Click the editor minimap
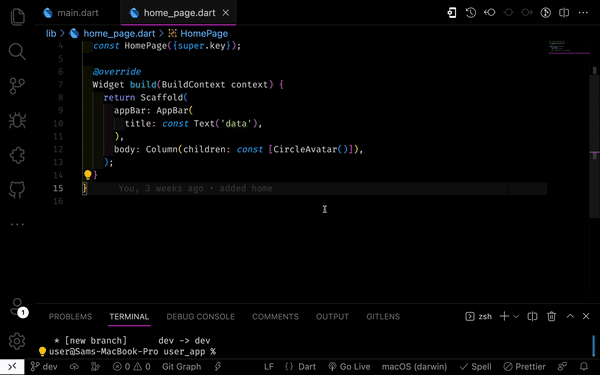 coord(568,47)
